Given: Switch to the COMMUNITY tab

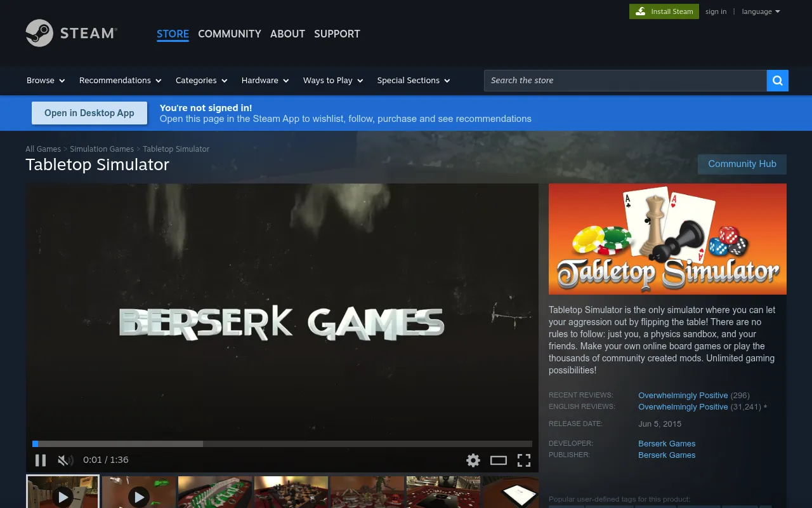Looking at the screenshot, I should (230, 34).
